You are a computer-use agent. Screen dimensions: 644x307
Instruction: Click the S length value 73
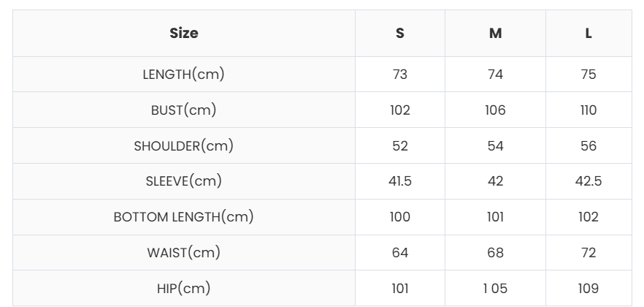[x=400, y=75]
